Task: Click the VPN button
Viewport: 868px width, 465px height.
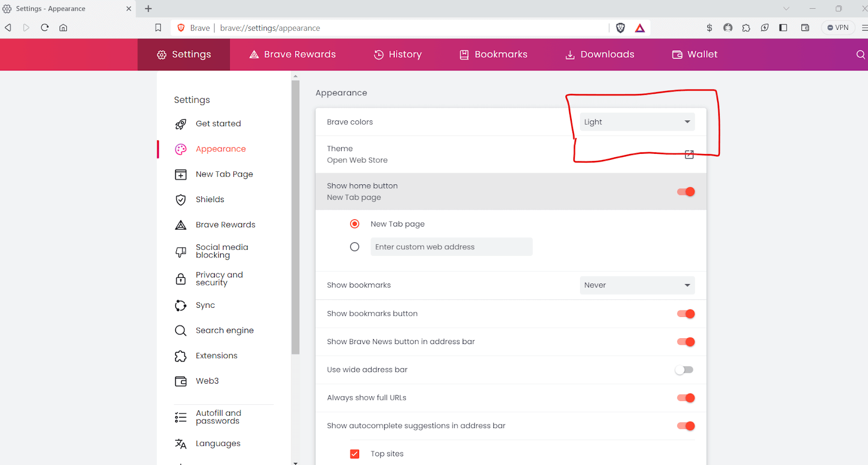Action: point(838,28)
